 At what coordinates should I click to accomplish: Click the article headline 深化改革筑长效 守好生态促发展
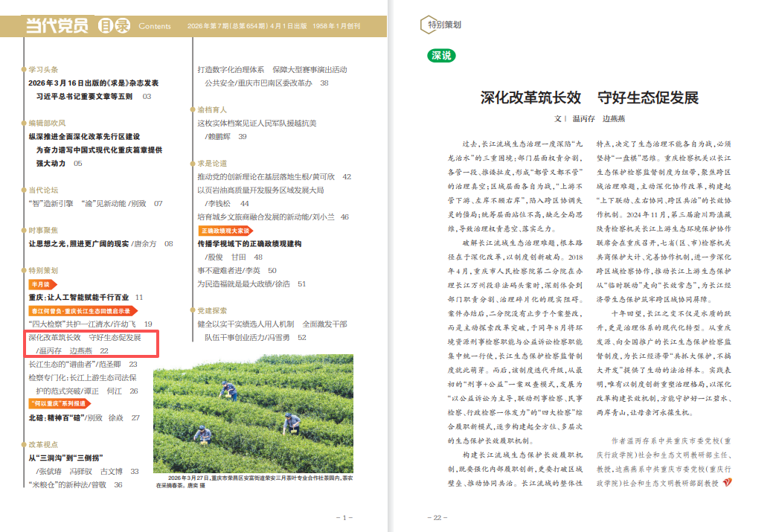(x=589, y=98)
